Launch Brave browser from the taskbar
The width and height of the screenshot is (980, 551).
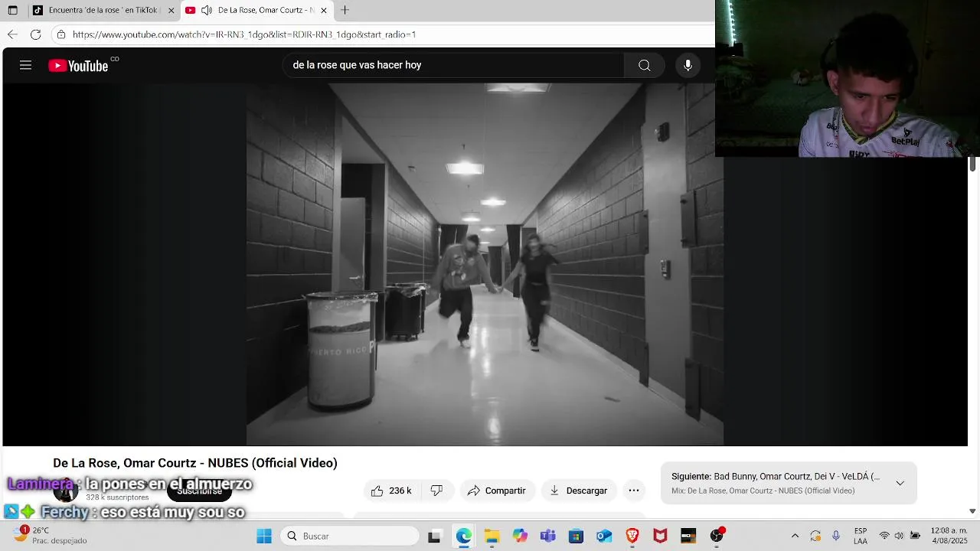click(632, 536)
